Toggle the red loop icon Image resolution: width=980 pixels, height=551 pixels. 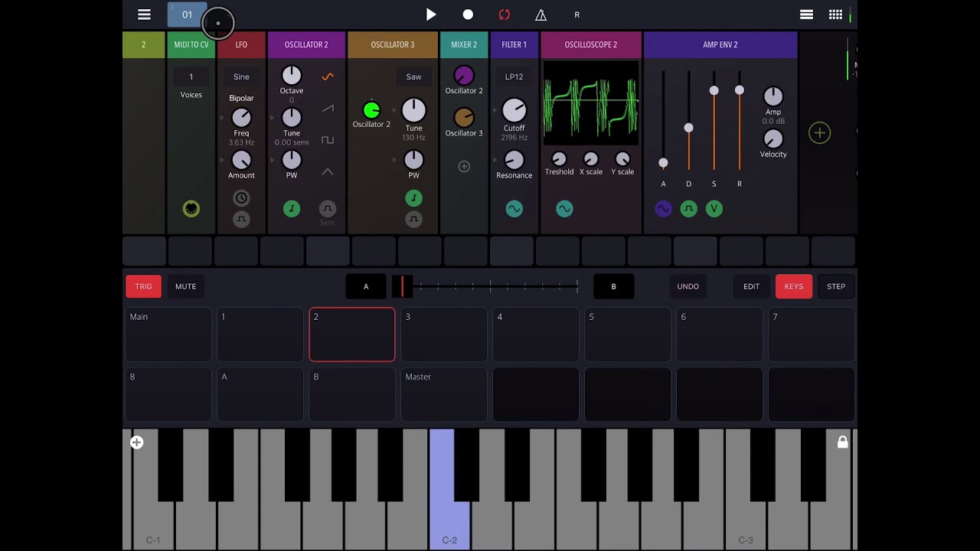pyautogui.click(x=504, y=15)
